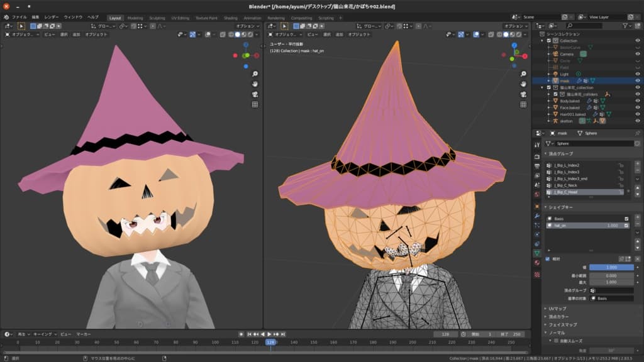This screenshot has width=644, height=362.
Task: Switch to orthographic grid icon in right viewport
Action: tap(523, 104)
